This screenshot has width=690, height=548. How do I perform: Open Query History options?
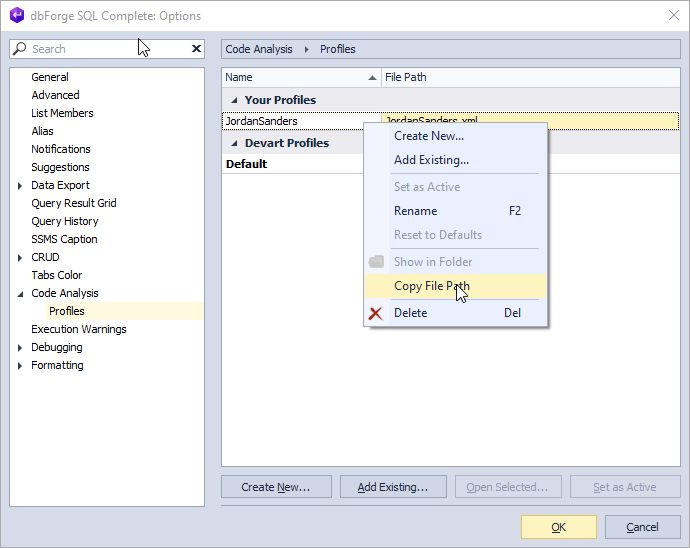[x=65, y=221]
